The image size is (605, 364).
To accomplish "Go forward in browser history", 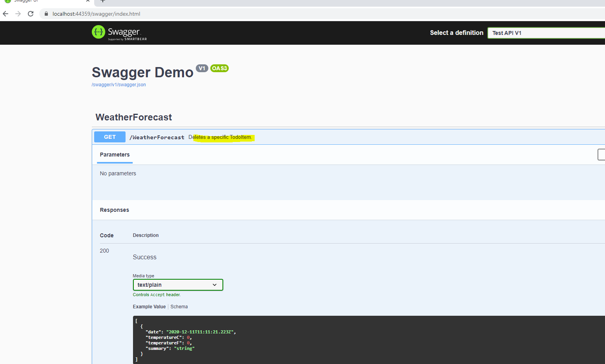I will pyautogui.click(x=18, y=14).
